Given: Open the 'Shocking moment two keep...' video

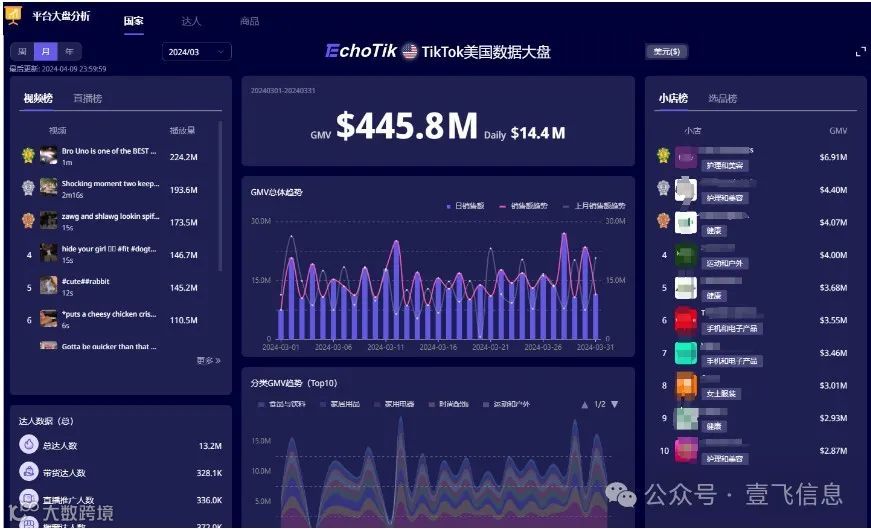Looking at the screenshot, I should [x=111, y=183].
